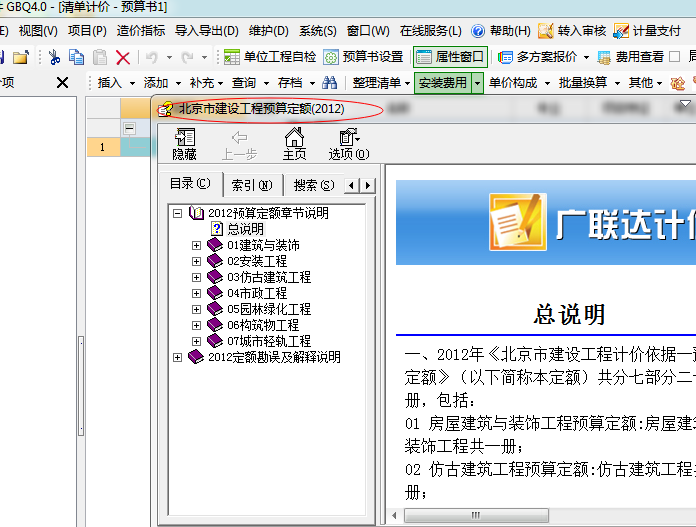Click the scissors cut icon
Screen dimensions: 696x527
[x=55, y=57]
